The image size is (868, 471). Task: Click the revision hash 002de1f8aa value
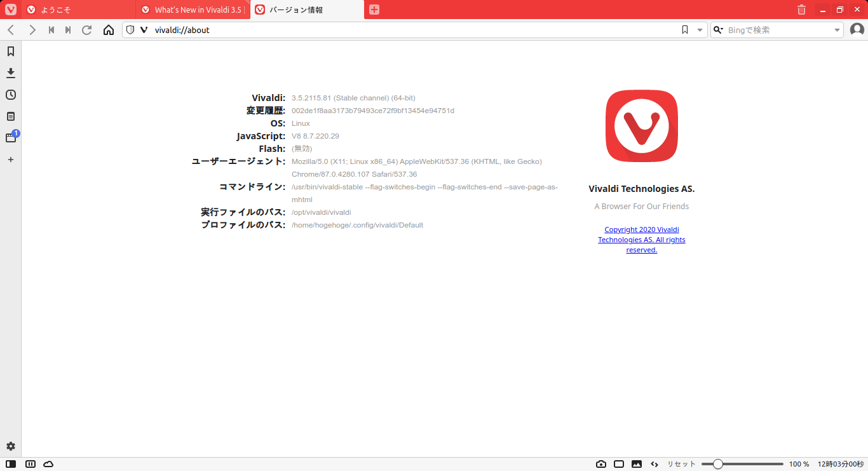coord(373,111)
